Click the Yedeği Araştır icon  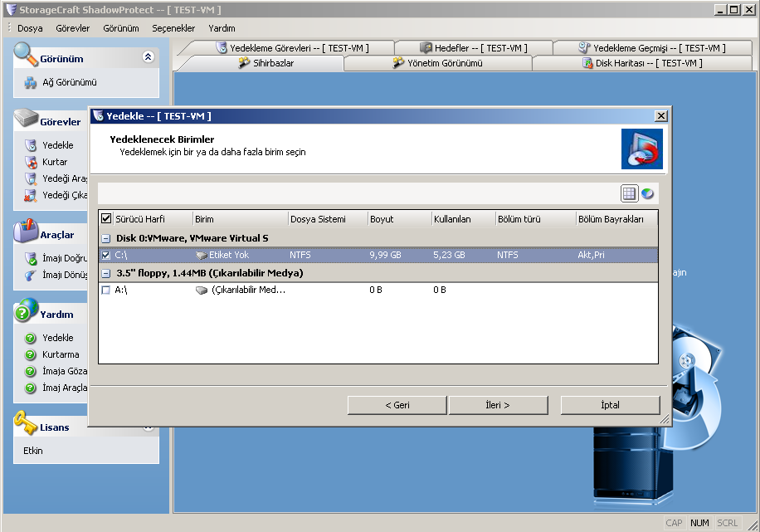tap(31, 178)
